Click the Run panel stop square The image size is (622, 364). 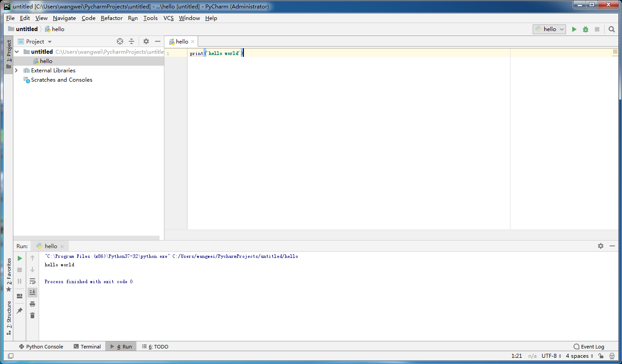[20, 270]
